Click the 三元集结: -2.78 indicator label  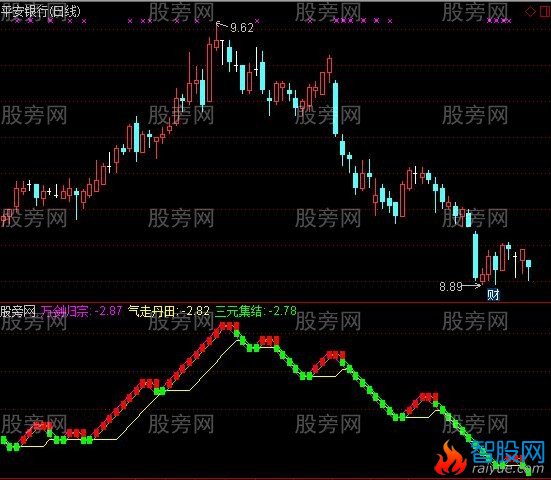click(x=256, y=311)
